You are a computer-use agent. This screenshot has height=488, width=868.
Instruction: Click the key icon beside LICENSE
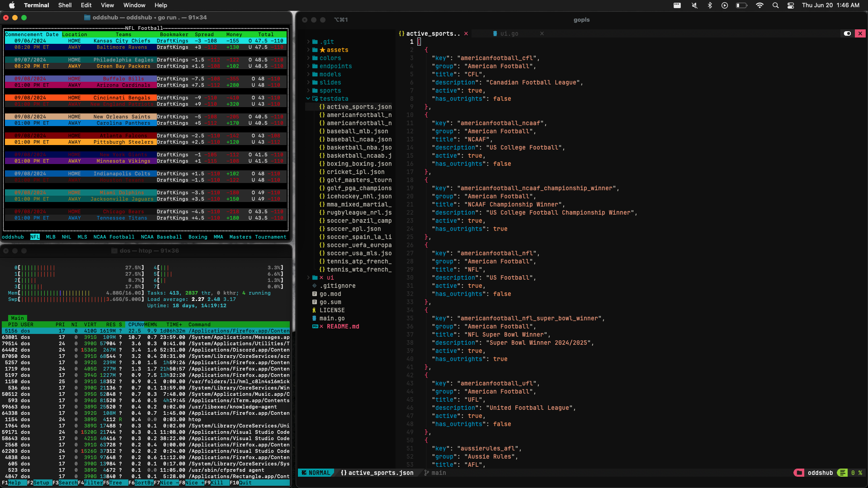(316, 310)
